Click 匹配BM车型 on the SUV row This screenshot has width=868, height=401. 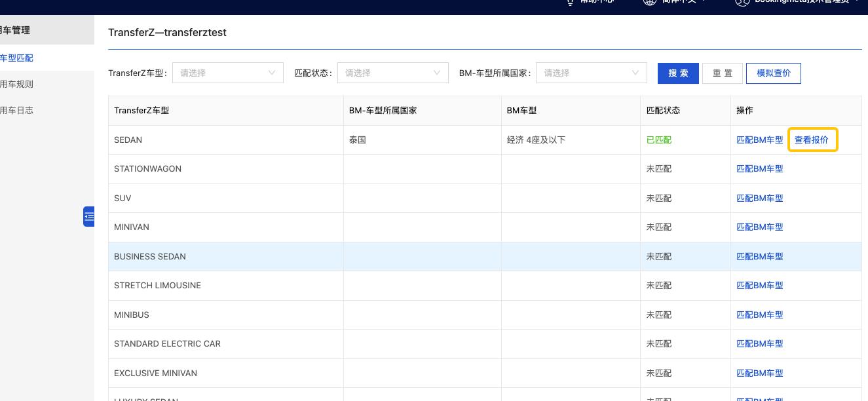click(x=759, y=198)
